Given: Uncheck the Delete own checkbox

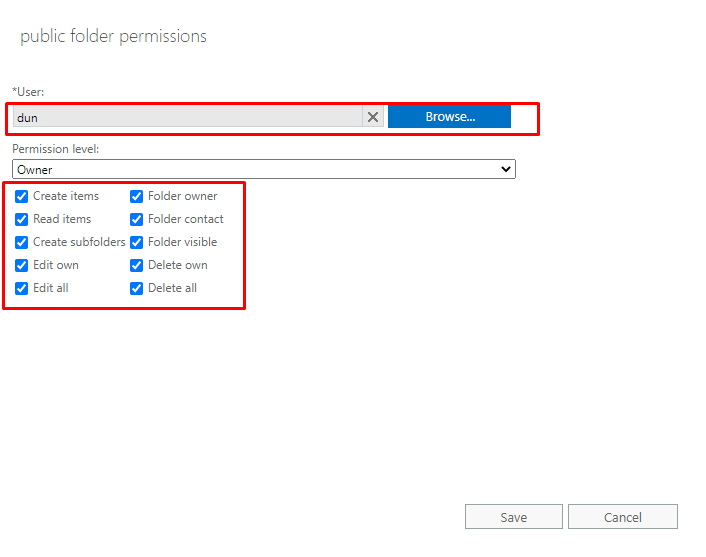Looking at the screenshot, I should pyautogui.click(x=137, y=265).
